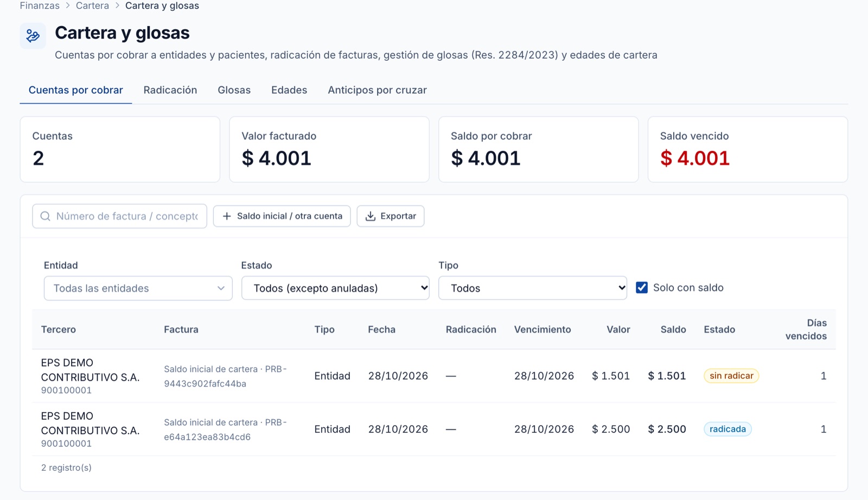Viewport: 868px width, 500px height.
Task: Click the $ 1.501 Valor cell
Action: coord(611,376)
